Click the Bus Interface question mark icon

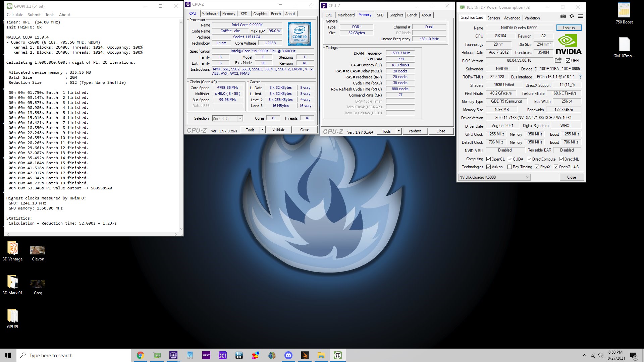click(580, 77)
